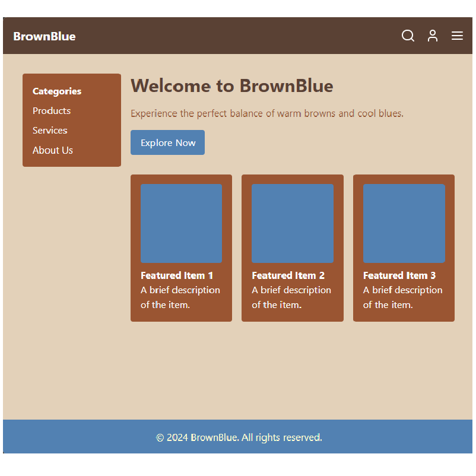Open the hamburger navigation menu
This screenshot has height=476, width=476.
[x=457, y=36]
